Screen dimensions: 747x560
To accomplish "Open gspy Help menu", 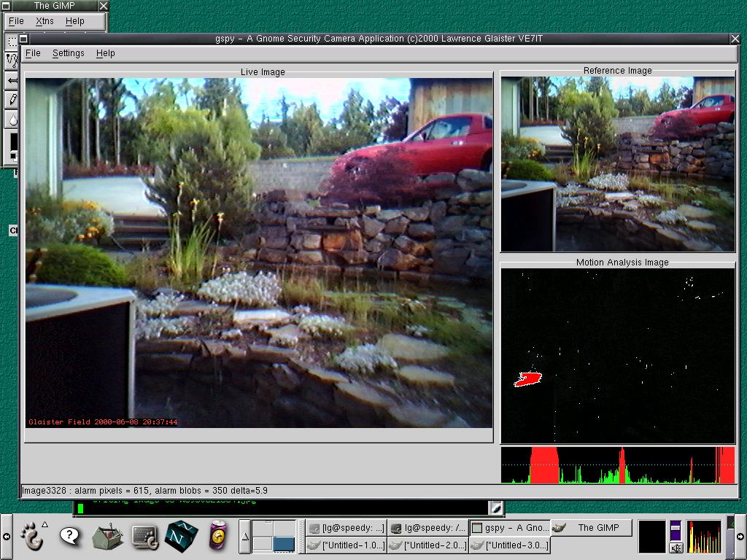I will point(106,53).
